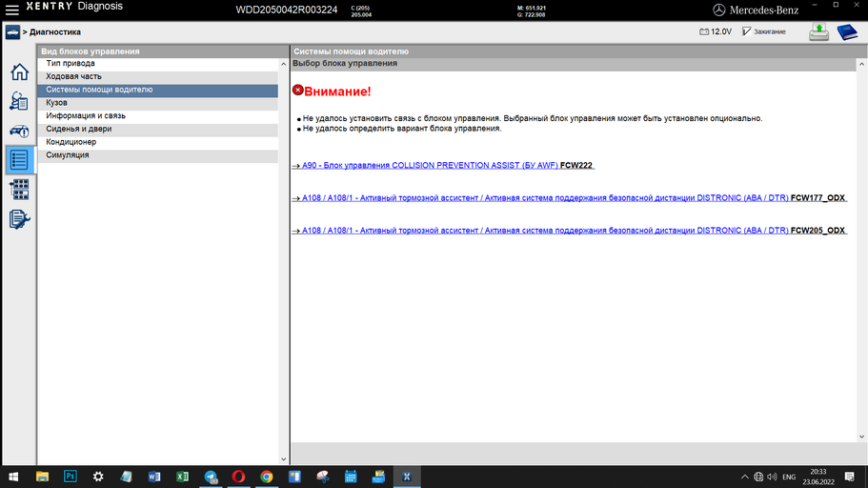Switch input language ENG indicator

tap(789, 477)
